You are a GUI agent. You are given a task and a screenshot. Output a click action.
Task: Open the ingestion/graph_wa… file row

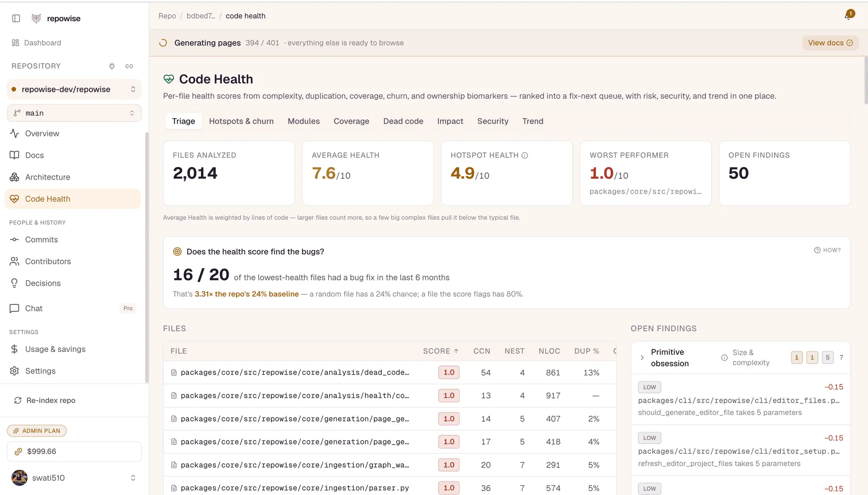[390, 465]
